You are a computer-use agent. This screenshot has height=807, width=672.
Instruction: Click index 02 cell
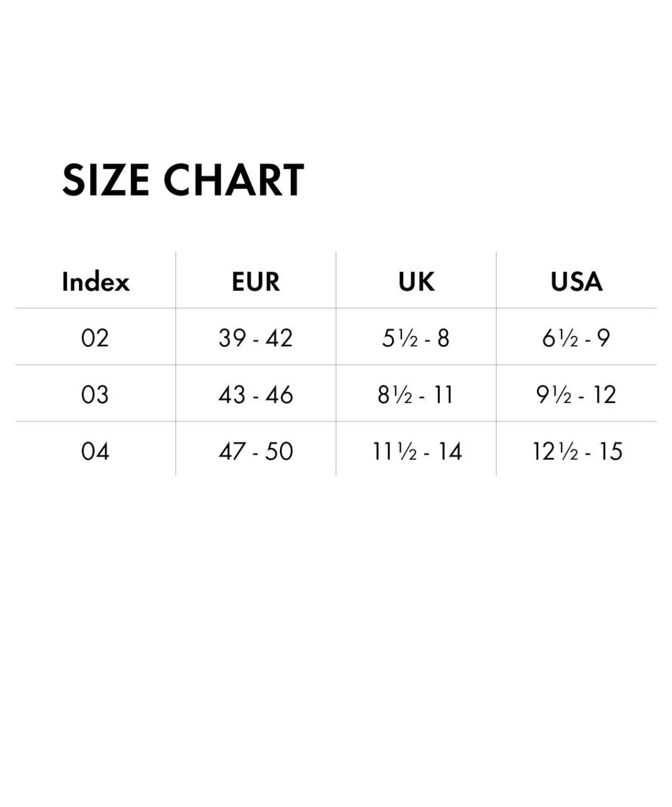coord(95,338)
